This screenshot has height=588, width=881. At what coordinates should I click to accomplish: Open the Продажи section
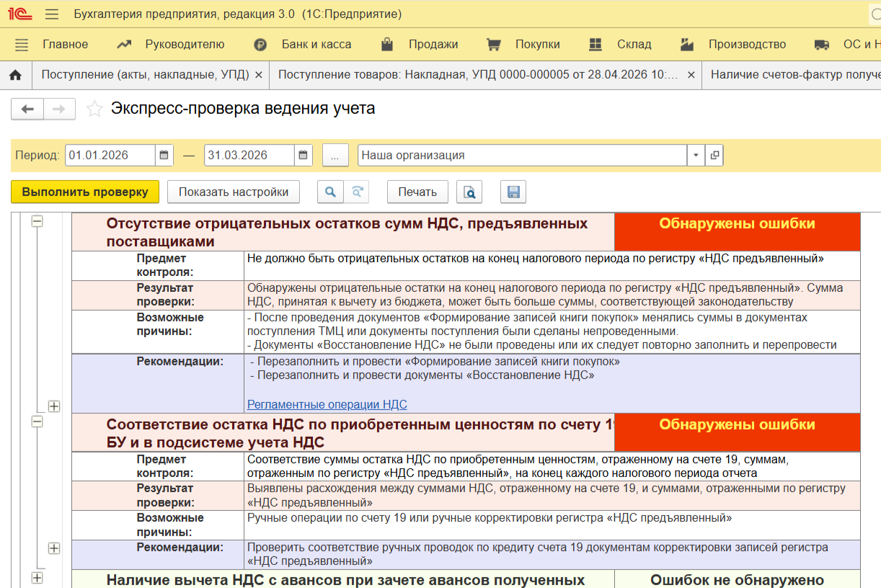coord(433,45)
